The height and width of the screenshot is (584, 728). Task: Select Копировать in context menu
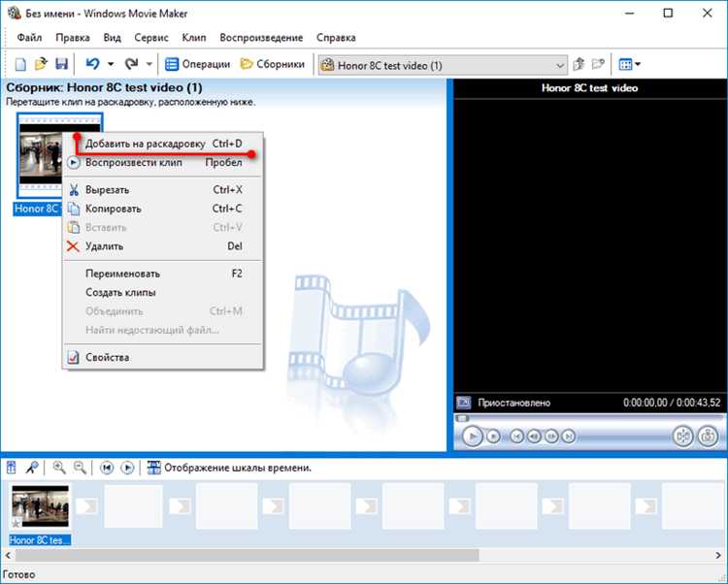click(x=163, y=209)
